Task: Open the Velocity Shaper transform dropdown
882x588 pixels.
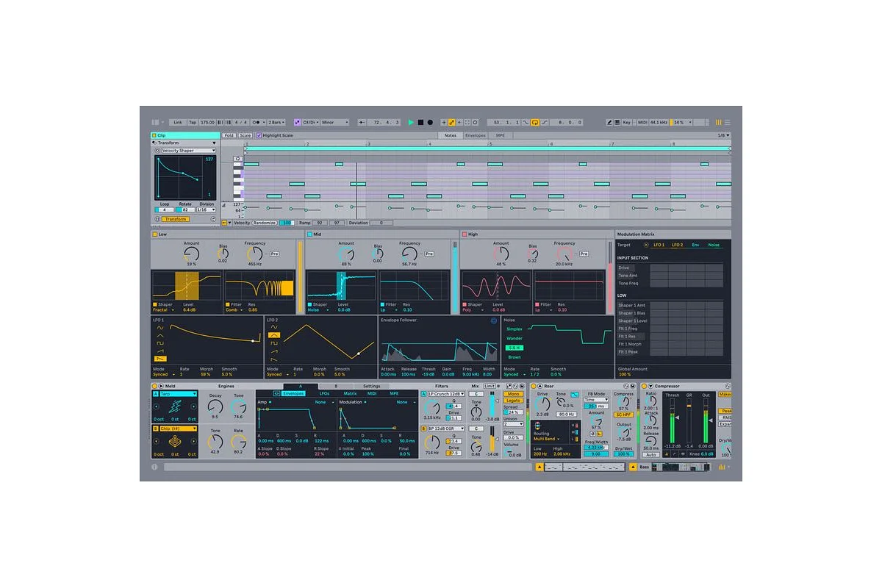Action: click(188, 151)
